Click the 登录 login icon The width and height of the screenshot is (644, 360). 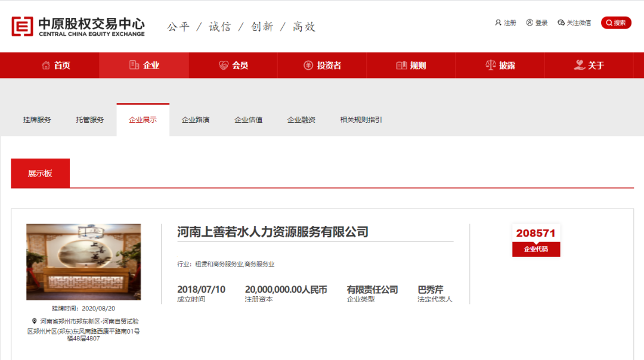(530, 23)
